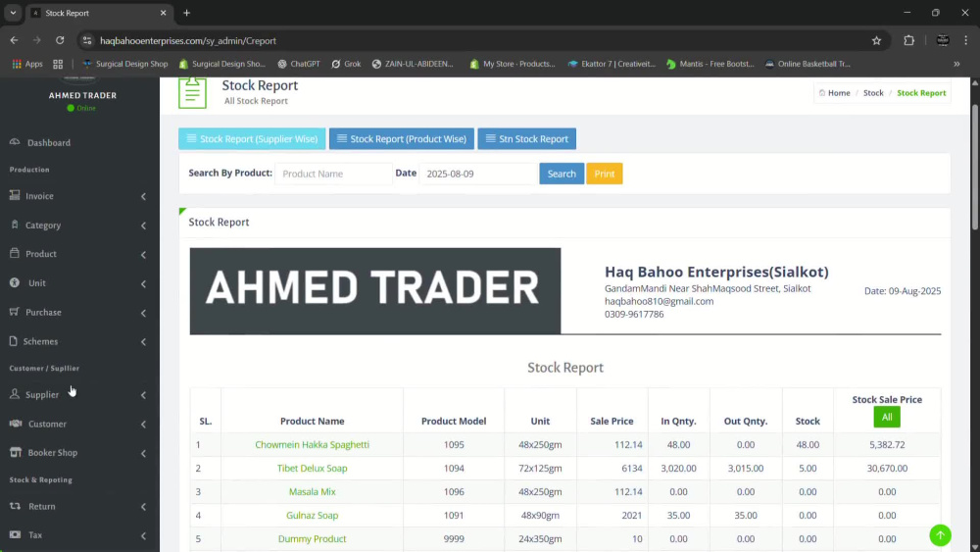Click the Category sidebar icon
The height and width of the screenshot is (552, 980).
[x=15, y=225]
